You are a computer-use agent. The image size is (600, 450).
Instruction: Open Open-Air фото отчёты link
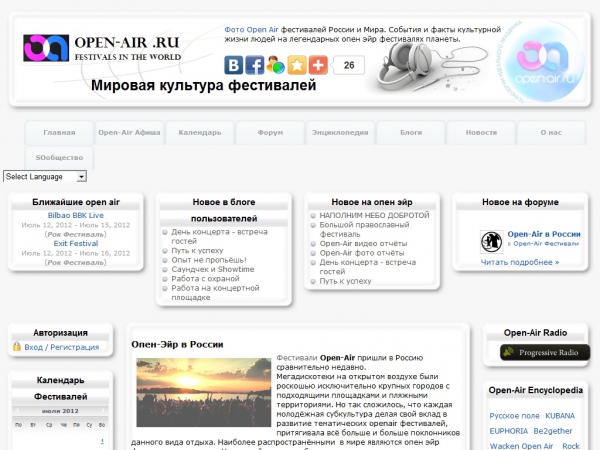pos(362,253)
